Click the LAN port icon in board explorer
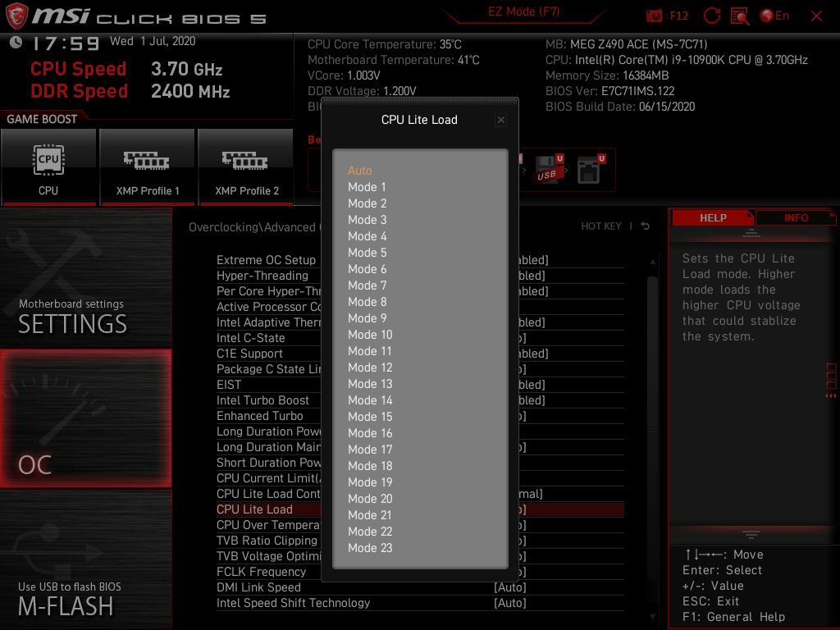 pos(591,170)
